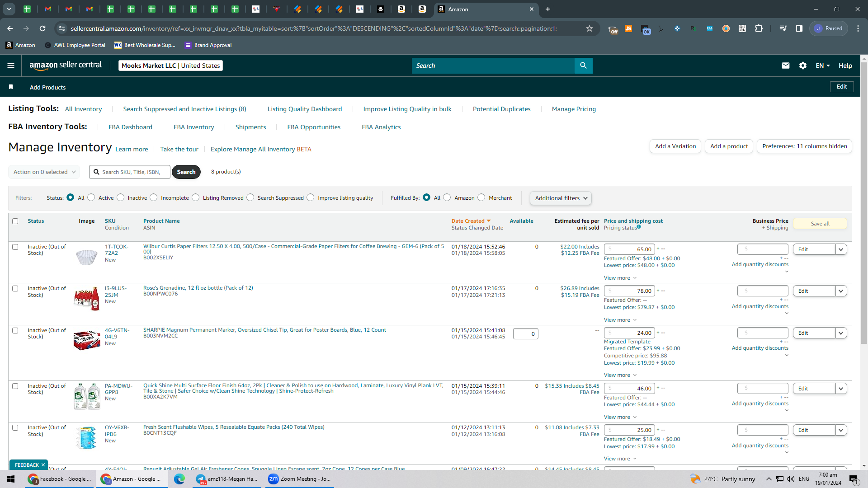Open the Chrome tab search dropdown

pyautogui.click(x=9, y=9)
